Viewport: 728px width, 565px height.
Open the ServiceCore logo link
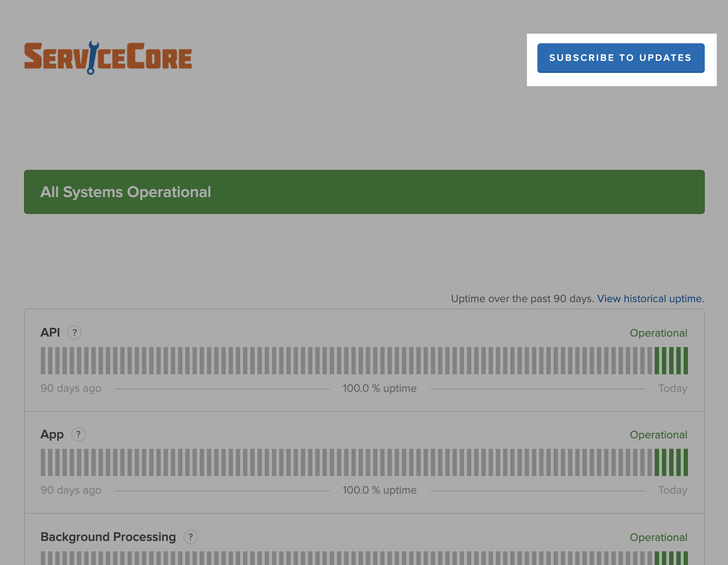[x=108, y=58]
